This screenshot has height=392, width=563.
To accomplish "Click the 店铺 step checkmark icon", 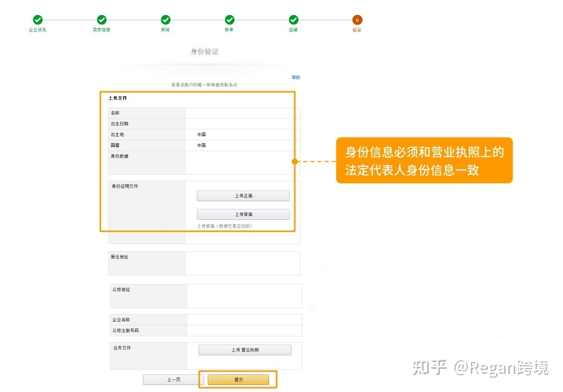I will (293, 20).
